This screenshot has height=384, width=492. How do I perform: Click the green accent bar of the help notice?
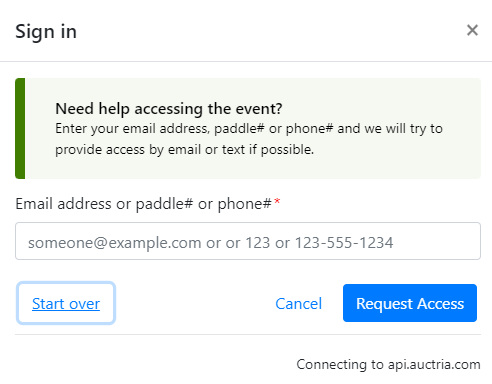click(20, 128)
